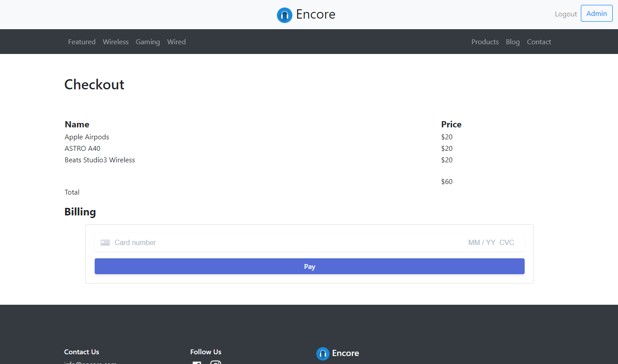
Task: Click the Billing heading
Action: pos(80,212)
